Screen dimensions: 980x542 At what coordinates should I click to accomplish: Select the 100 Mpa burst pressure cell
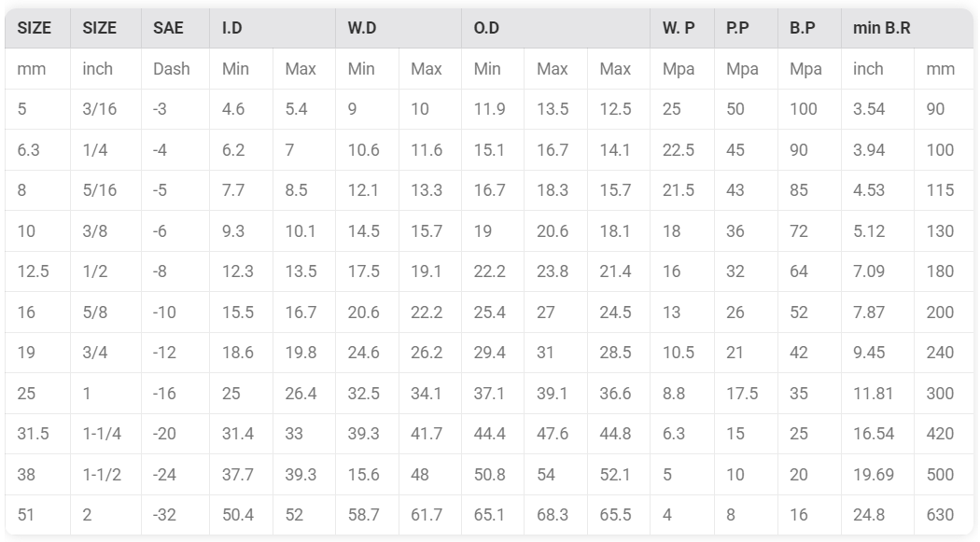click(809, 109)
